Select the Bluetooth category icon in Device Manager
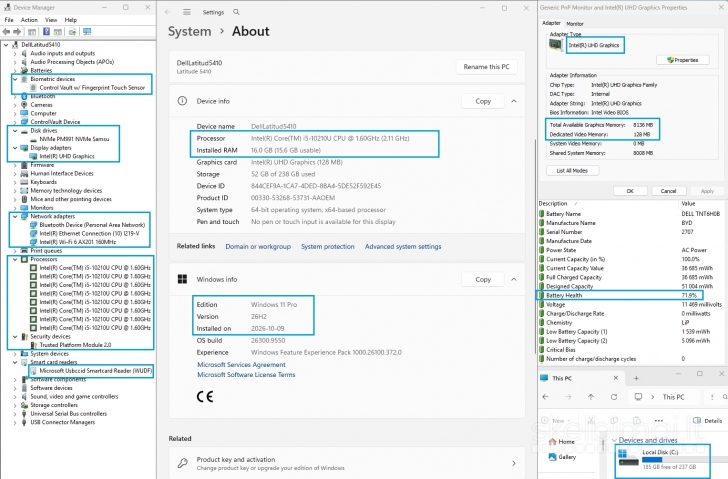Viewport: 728px width, 479px height. [x=24, y=96]
